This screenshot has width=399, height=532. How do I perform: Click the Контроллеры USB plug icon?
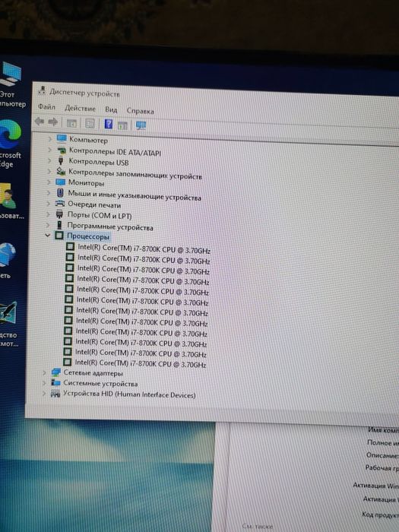[x=61, y=160]
